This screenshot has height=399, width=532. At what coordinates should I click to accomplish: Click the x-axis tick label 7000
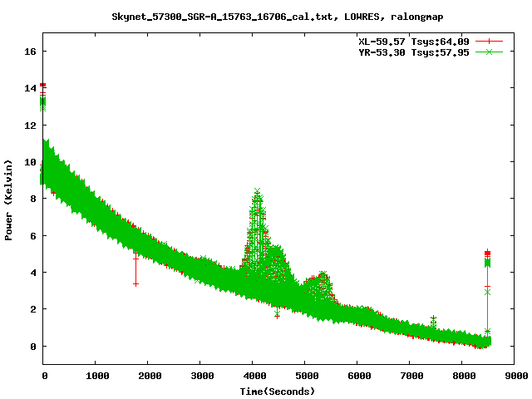pos(411,376)
